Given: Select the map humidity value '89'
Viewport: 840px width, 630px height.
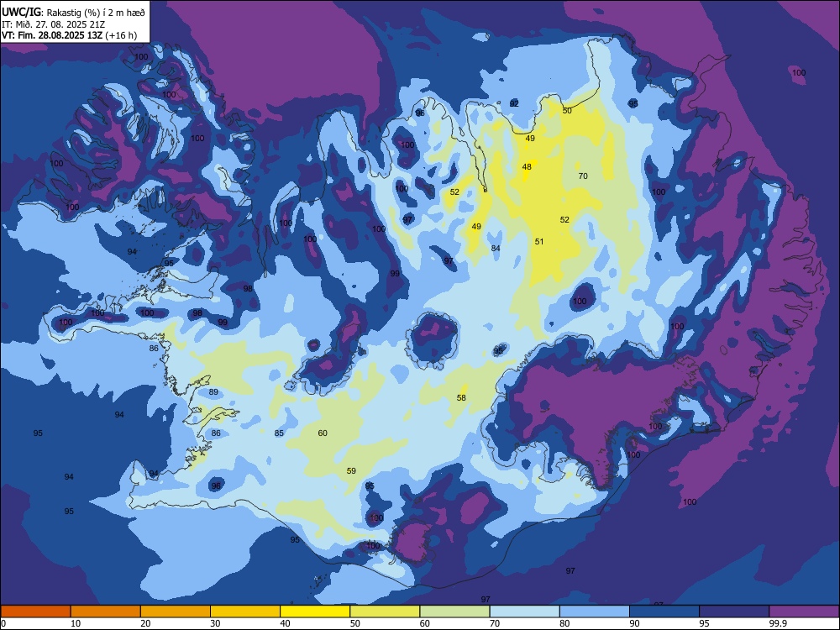Looking at the screenshot, I should pos(213,392).
